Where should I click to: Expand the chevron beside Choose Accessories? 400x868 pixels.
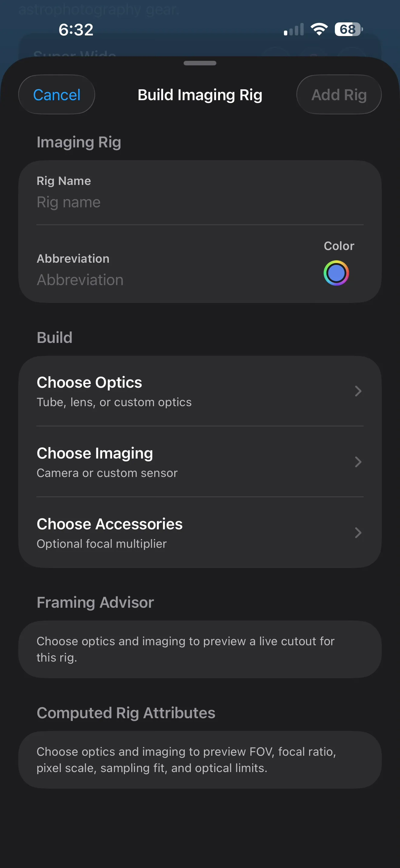(358, 533)
